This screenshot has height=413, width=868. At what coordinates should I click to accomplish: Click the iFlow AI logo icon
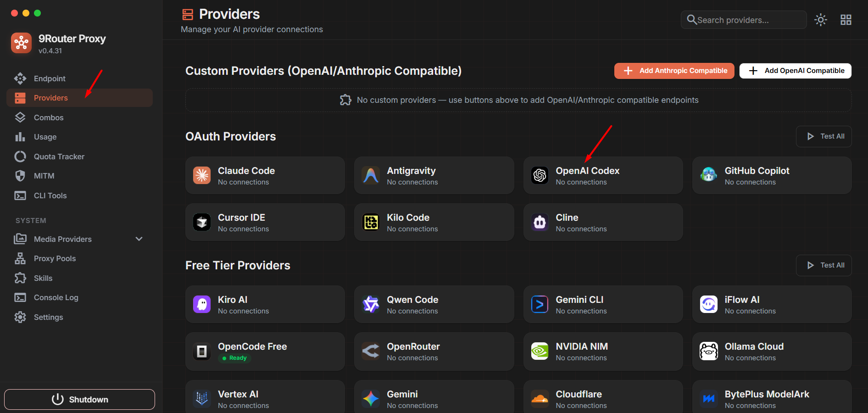[709, 304]
